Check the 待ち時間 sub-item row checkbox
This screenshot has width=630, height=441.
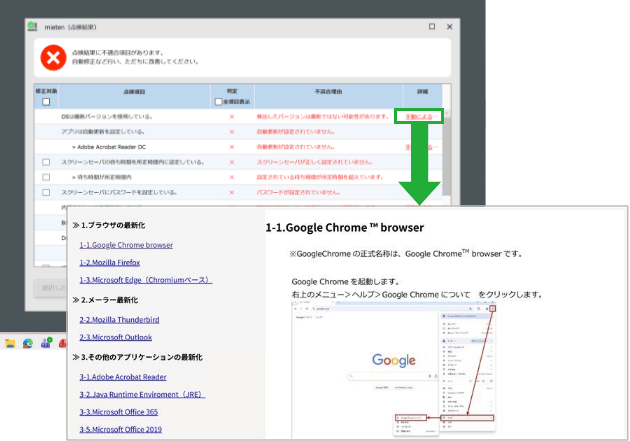[46, 177]
